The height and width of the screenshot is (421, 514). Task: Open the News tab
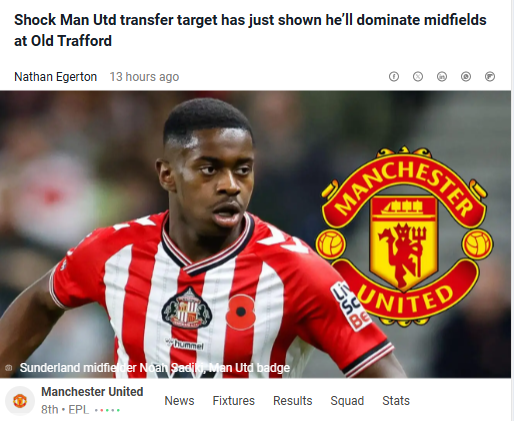click(179, 401)
